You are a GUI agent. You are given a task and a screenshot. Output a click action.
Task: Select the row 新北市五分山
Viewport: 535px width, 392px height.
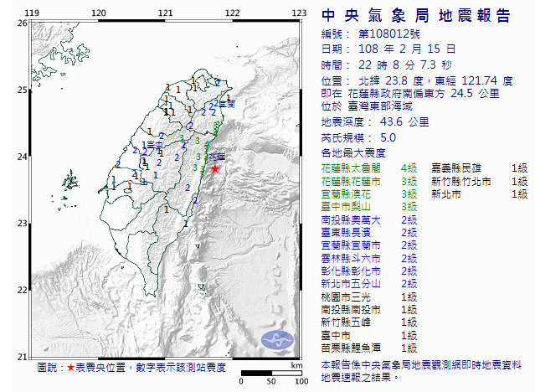coord(369,284)
